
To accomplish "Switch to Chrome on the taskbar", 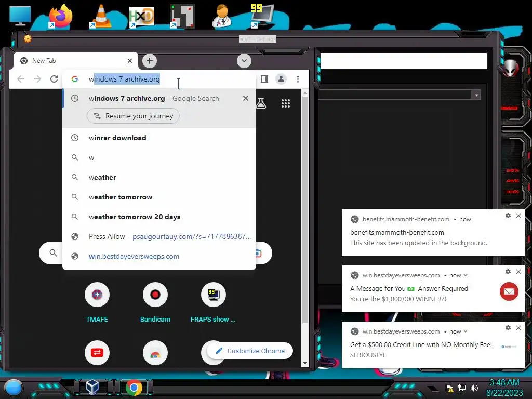I will click(x=134, y=388).
